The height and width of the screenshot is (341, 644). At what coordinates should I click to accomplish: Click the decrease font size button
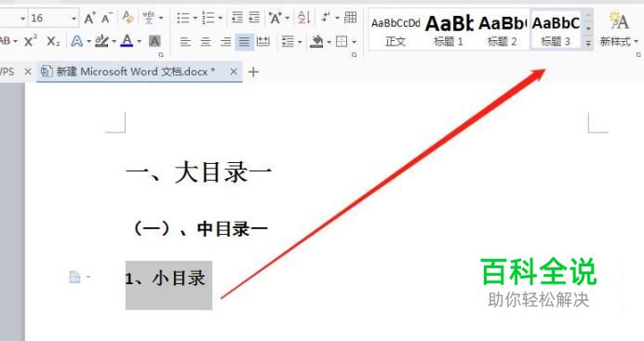pos(106,18)
